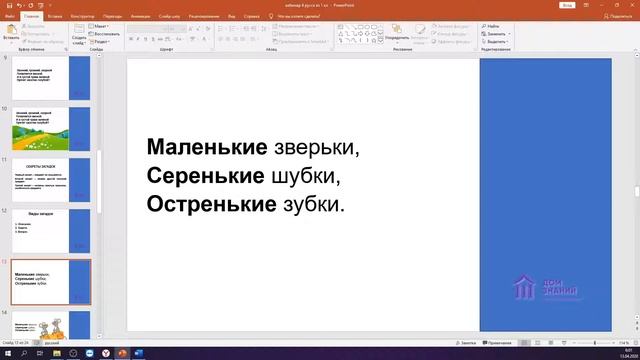The image size is (640, 360).
Task: Switch to the Переходы tab
Action: 112,16
